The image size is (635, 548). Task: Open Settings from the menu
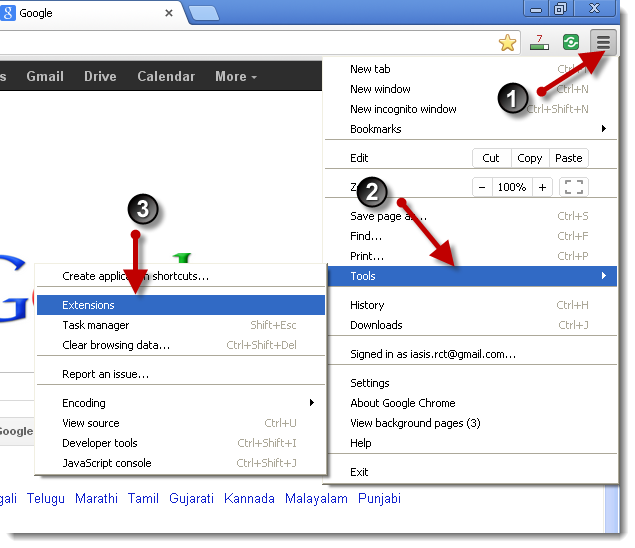(x=471, y=383)
